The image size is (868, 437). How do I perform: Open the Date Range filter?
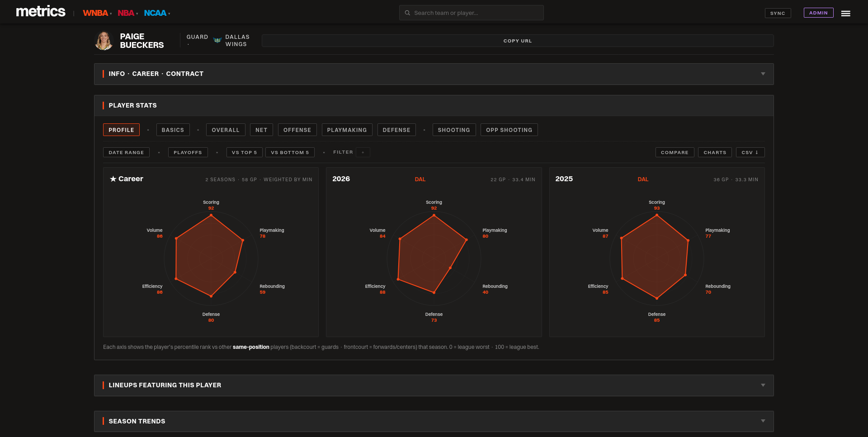point(126,152)
